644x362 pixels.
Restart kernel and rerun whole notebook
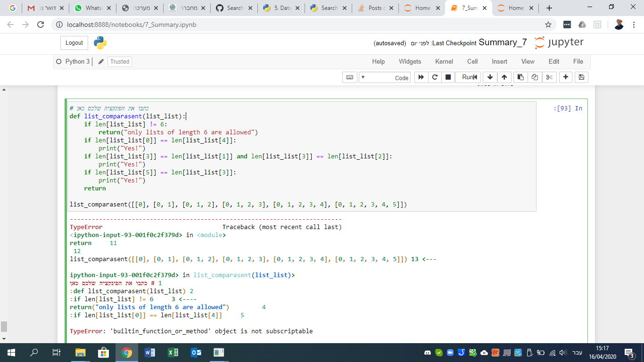click(421, 77)
